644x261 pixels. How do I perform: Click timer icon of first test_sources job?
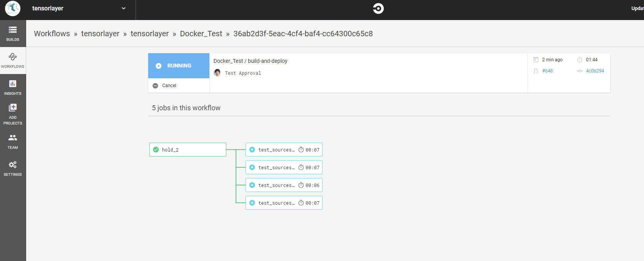pyautogui.click(x=301, y=150)
